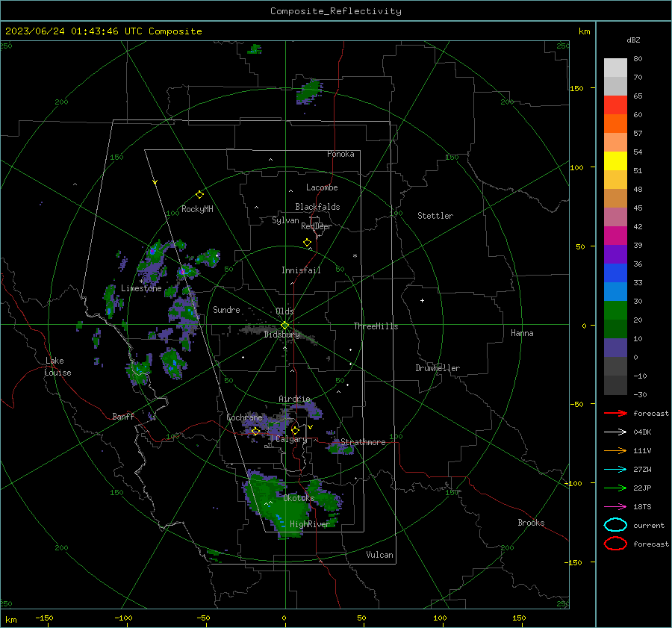Viewport: 672px width, 628px height.
Task: Click the large green echo over Okotoks
Action: click(279, 504)
